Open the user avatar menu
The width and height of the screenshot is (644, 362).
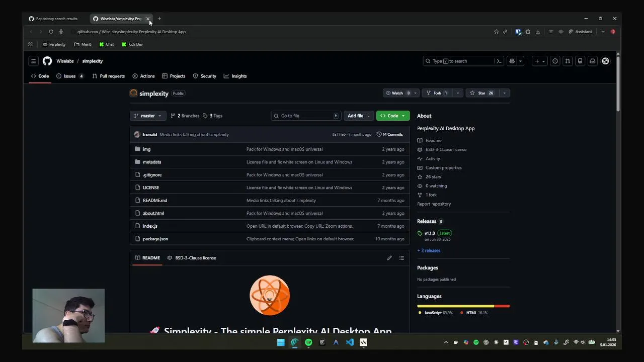[605, 61]
